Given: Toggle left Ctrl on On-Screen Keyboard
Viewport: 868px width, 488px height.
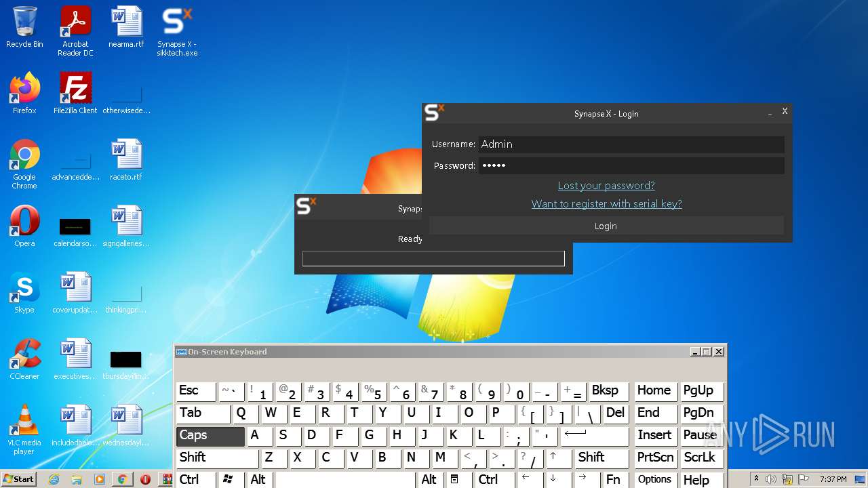Looking at the screenshot, I should click(196, 480).
